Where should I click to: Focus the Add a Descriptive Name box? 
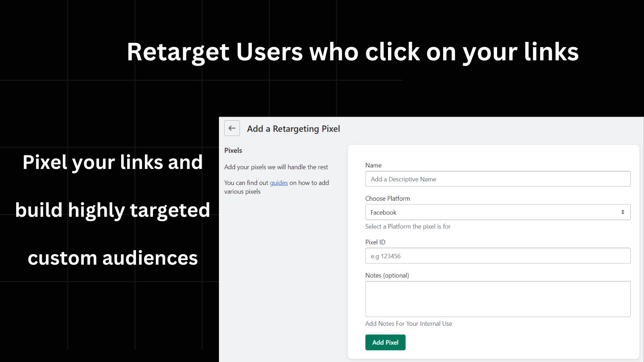click(498, 179)
